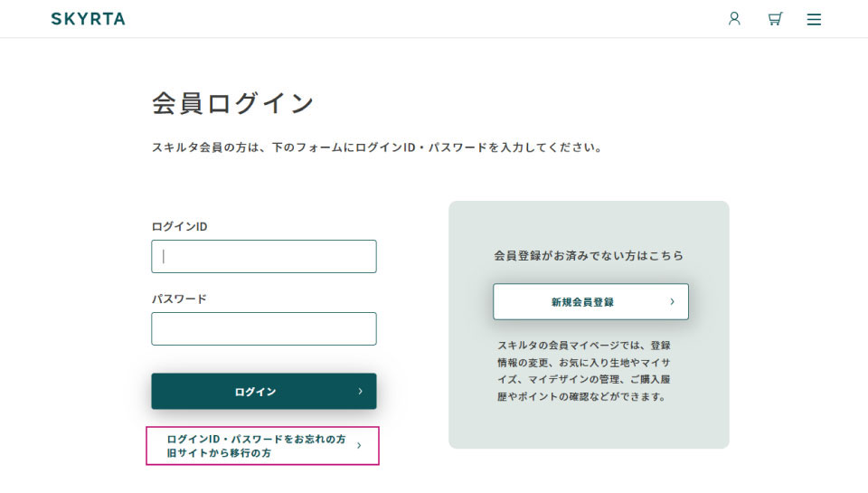Click the ログイン submit button

click(x=264, y=391)
